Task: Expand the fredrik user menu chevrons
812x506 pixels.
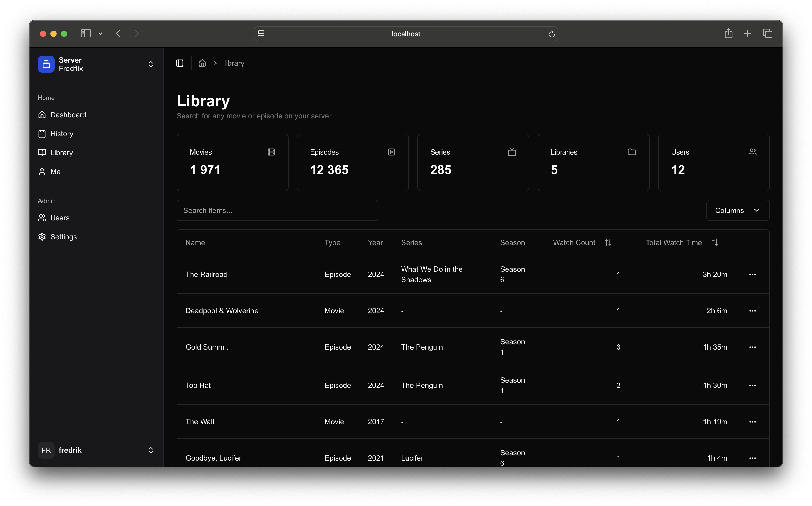Action: pos(151,450)
